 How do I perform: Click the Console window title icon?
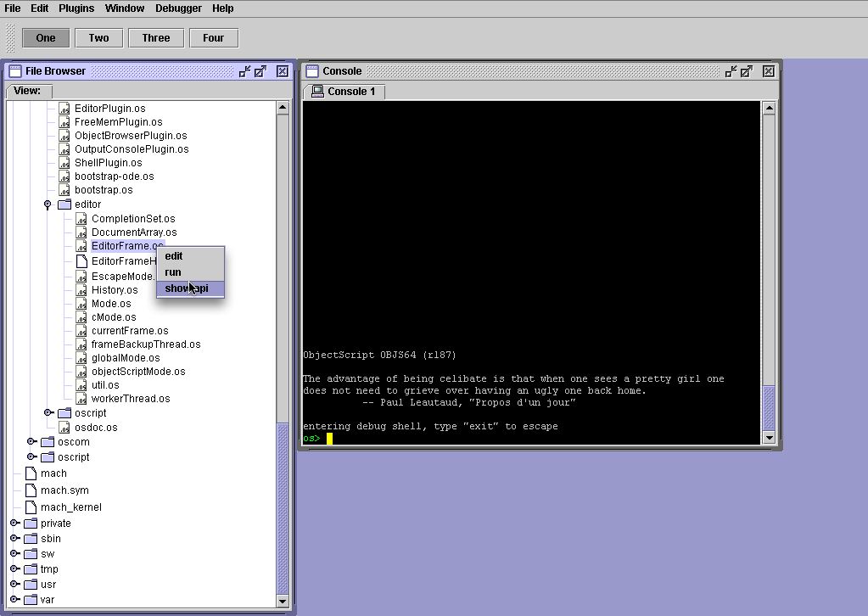311,71
